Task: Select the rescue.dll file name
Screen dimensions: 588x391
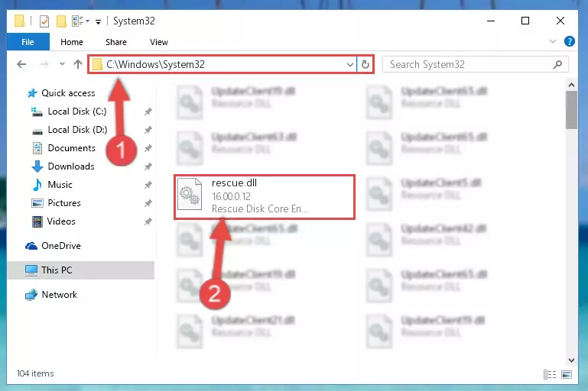Action: (x=234, y=183)
